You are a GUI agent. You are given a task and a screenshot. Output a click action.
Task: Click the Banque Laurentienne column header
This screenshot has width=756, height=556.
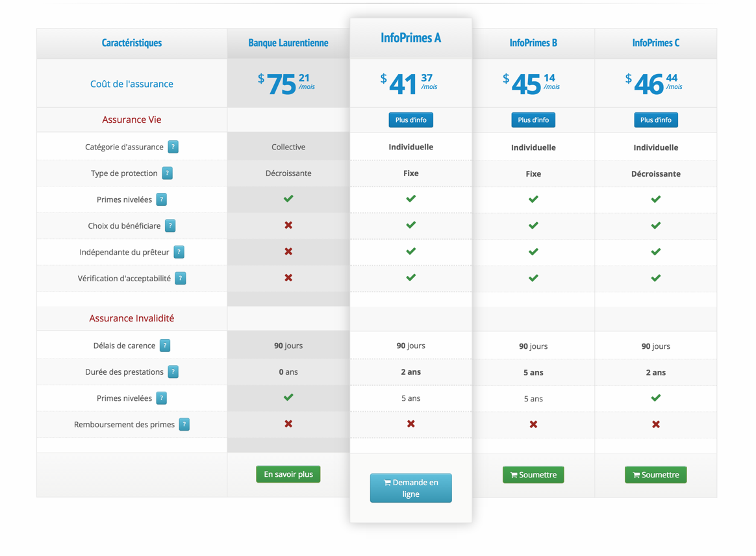pos(288,44)
